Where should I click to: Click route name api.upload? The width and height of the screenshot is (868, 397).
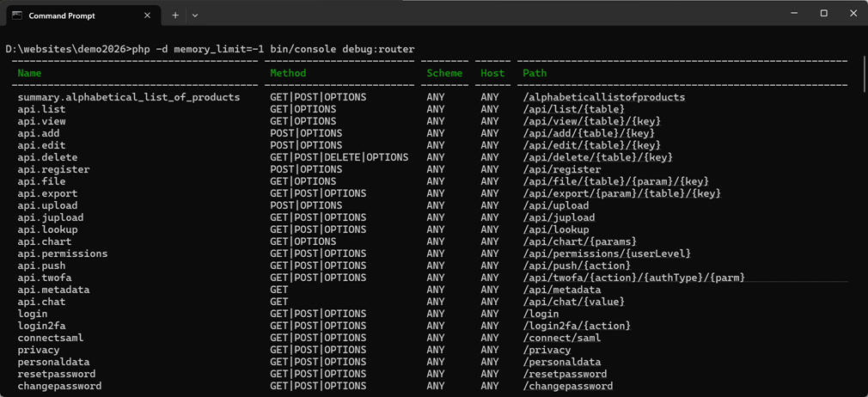47,205
